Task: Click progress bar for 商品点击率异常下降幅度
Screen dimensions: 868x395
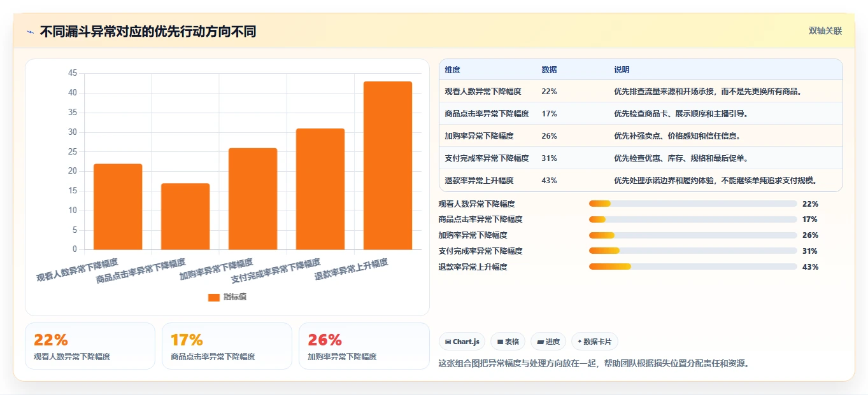Action: point(693,219)
